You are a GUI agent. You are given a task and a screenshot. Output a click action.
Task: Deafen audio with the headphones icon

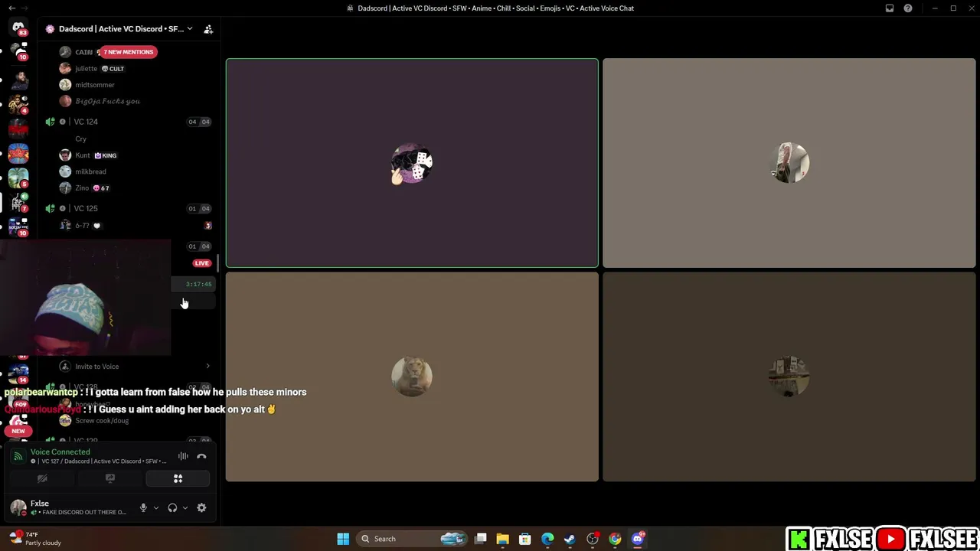172,508
